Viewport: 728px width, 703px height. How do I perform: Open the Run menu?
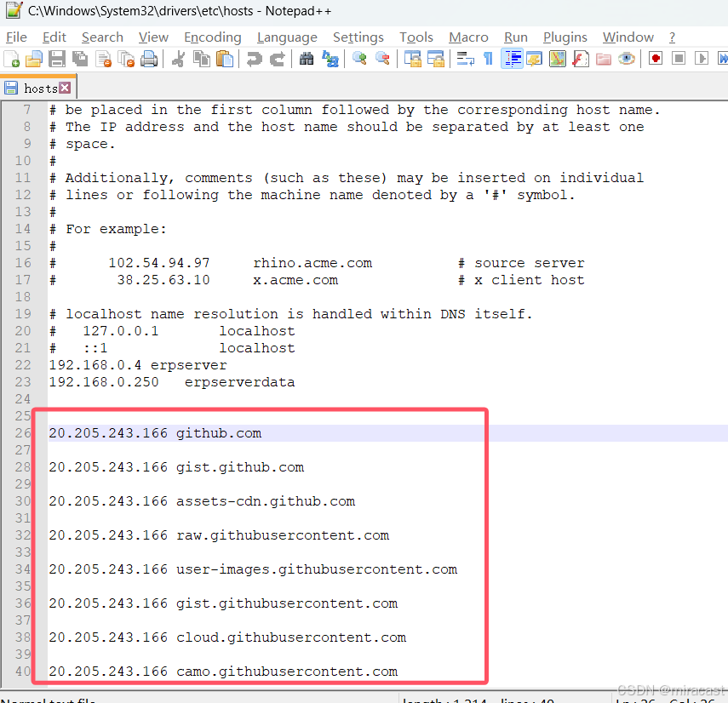516,37
